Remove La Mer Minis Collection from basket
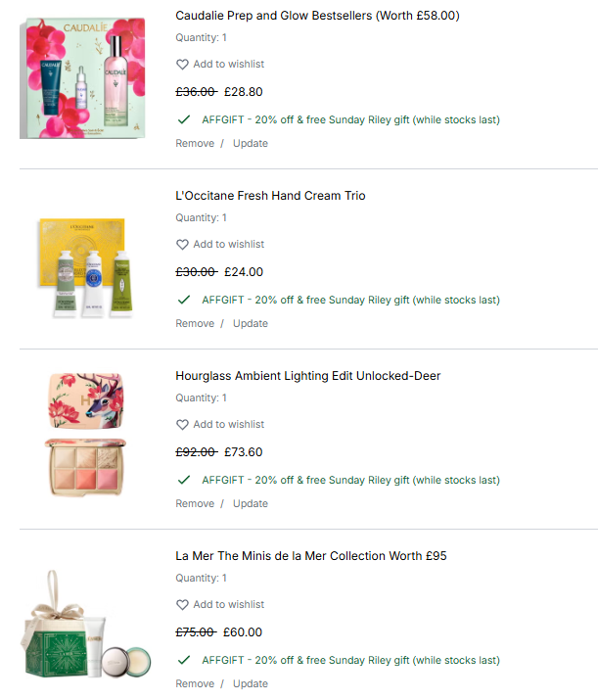598x700 pixels. click(195, 683)
